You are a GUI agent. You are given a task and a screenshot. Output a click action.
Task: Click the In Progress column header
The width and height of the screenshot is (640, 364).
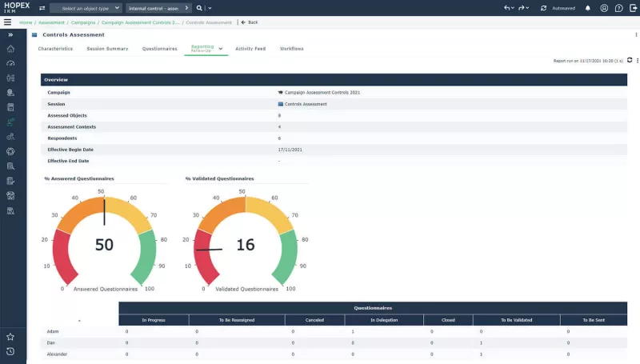pyautogui.click(x=154, y=320)
